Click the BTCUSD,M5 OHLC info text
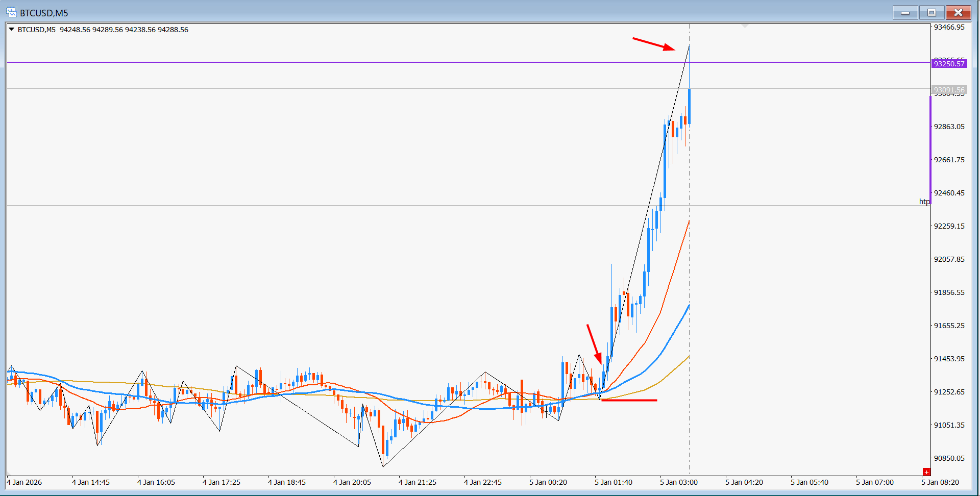980x496 pixels. [x=103, y=30]
